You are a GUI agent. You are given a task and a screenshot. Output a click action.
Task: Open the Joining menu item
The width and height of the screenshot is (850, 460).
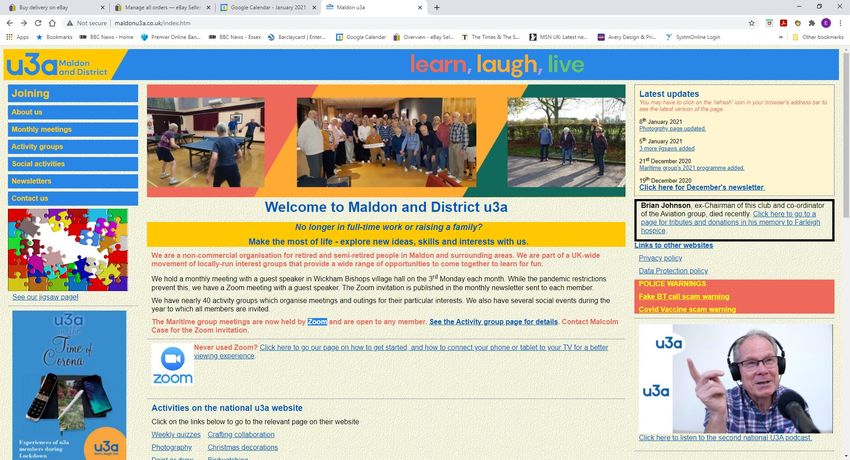click(x=73, y=93)
